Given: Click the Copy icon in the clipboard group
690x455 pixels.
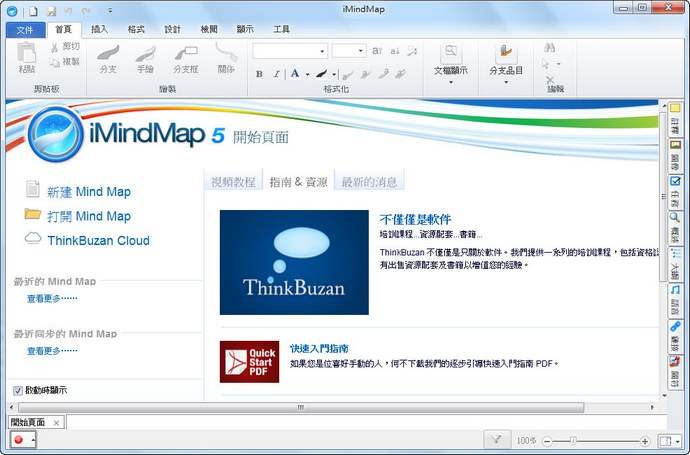Looking at the screenshot, I should (x=55, y=62).
